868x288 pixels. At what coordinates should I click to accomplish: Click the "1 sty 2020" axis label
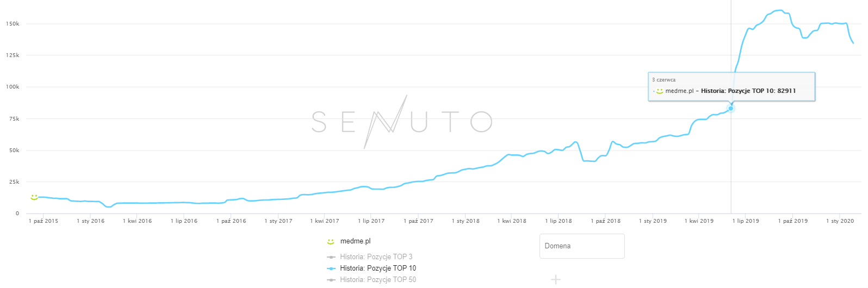[x=840, y=221]
